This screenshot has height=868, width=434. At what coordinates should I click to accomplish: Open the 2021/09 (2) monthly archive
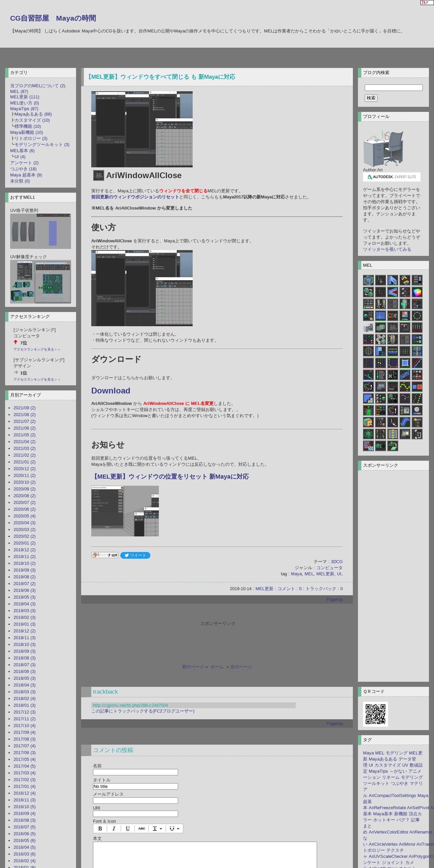pyautogui.click(x=24, y=408)
